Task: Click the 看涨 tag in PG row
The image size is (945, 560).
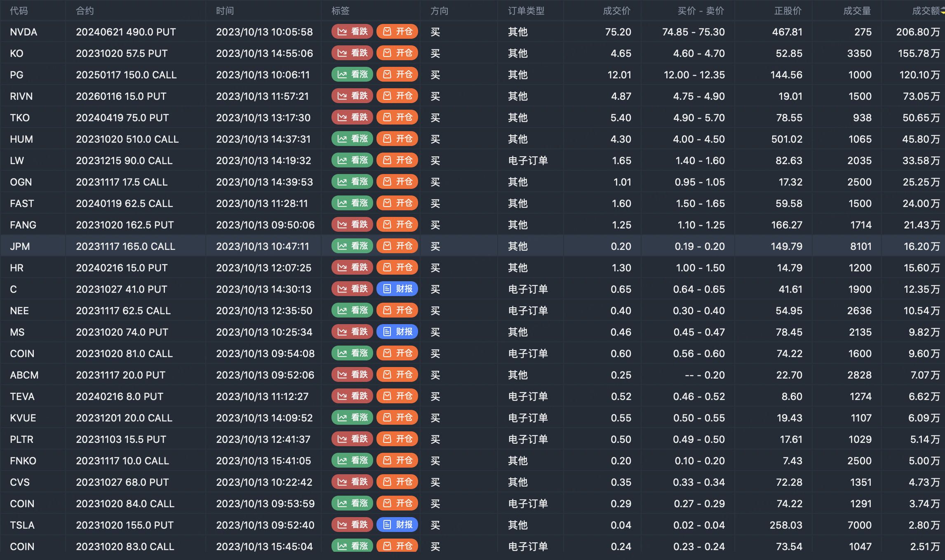Action: [352, 74]
